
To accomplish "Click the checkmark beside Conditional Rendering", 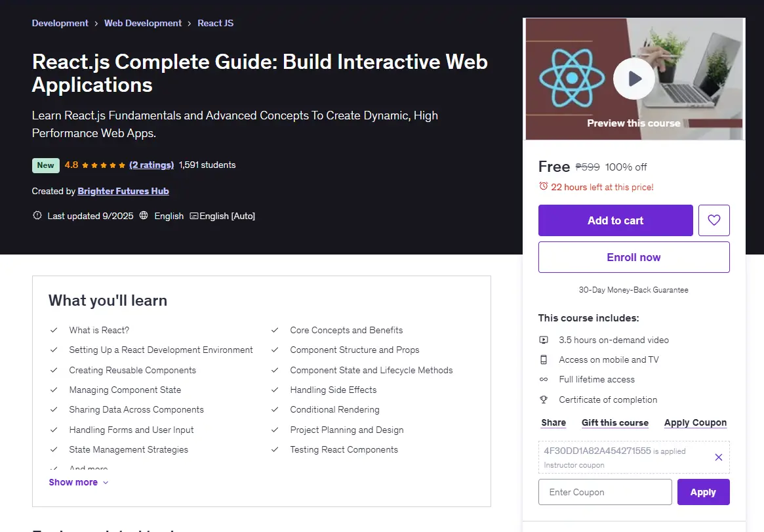I will coord(275,409).
